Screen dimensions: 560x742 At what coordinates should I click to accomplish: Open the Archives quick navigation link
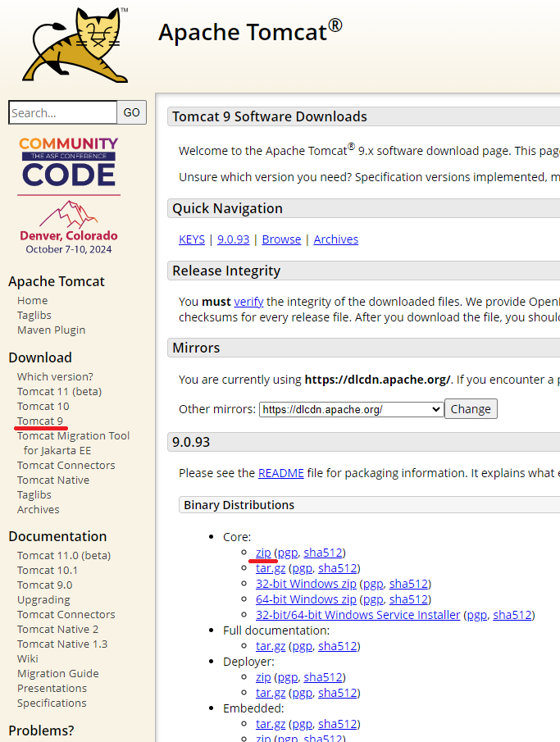[x=336, y=239]
